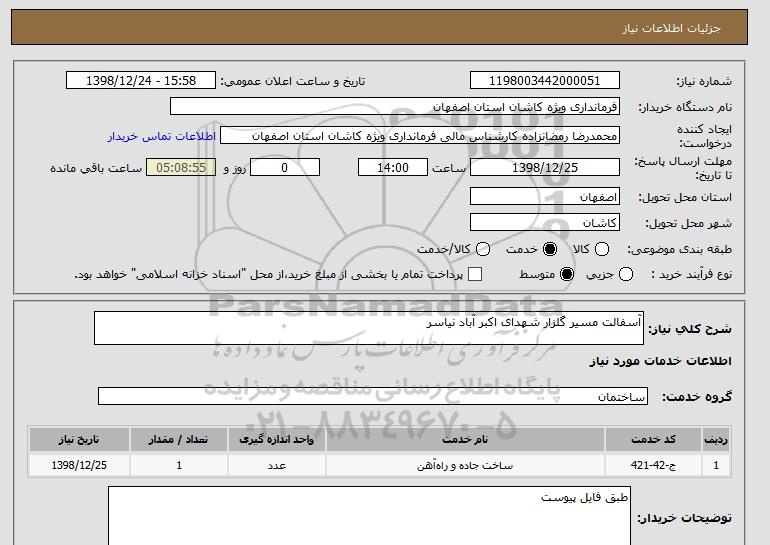Click the service group field ساختمان

point(373,396)
